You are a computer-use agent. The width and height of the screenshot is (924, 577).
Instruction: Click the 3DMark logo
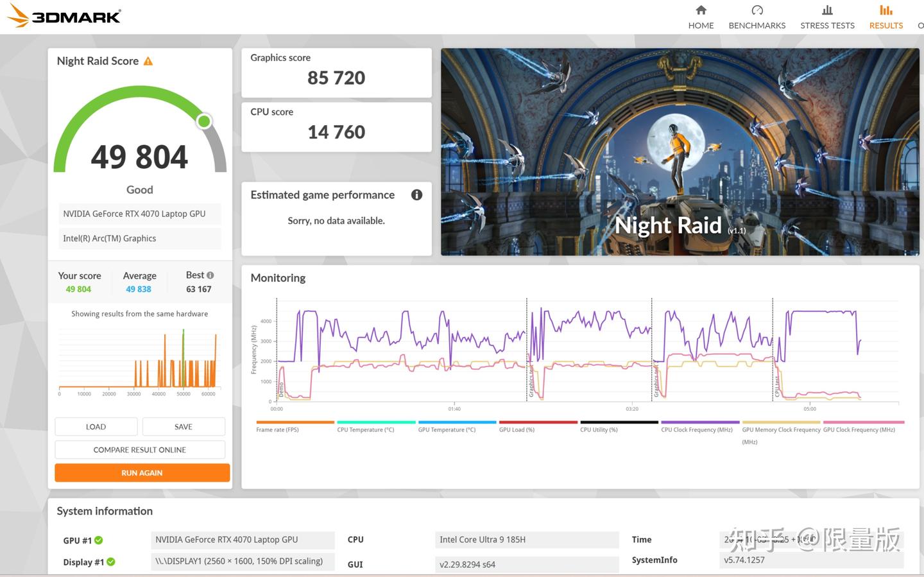(63, 15)
